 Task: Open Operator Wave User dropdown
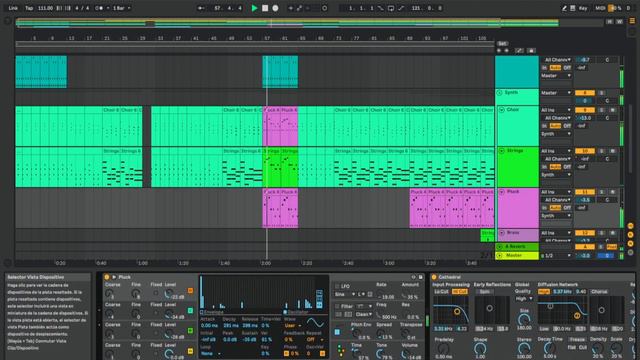point(293,326)
